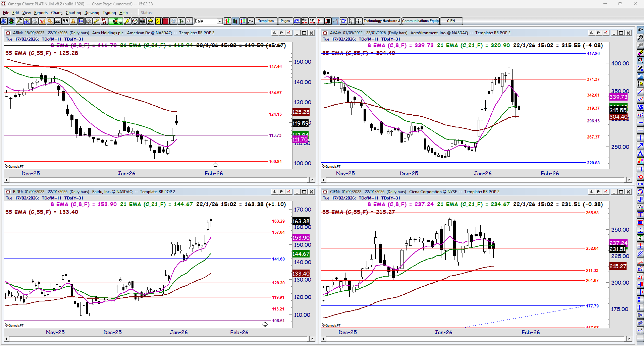Toggle the crosshair cursor tool
Screen dimensions: 644x346
359,21
